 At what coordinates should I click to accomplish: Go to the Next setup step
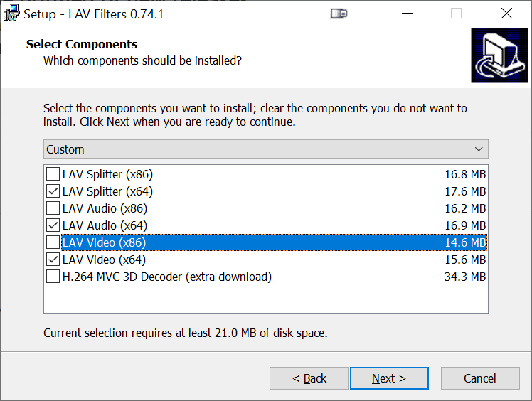point(389,378)
